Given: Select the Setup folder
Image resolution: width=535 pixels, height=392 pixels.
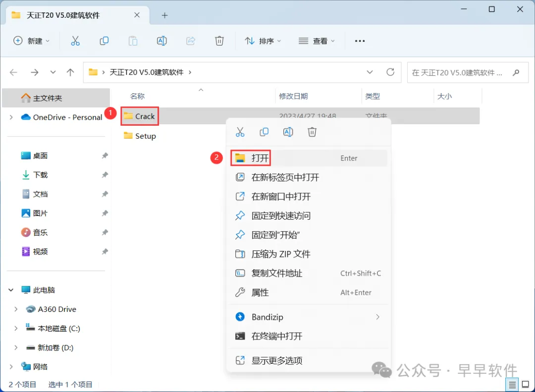Looking at the screenshot, I should [x=140, y=136].
